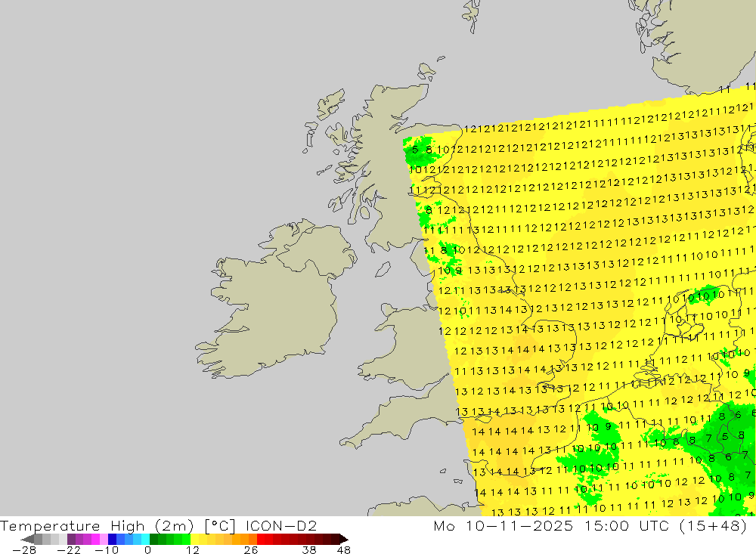Image resolution: width=756 pixels, height=554 pixels.
Task: Click the Isle of Man on the map
Action: [383, 269]
